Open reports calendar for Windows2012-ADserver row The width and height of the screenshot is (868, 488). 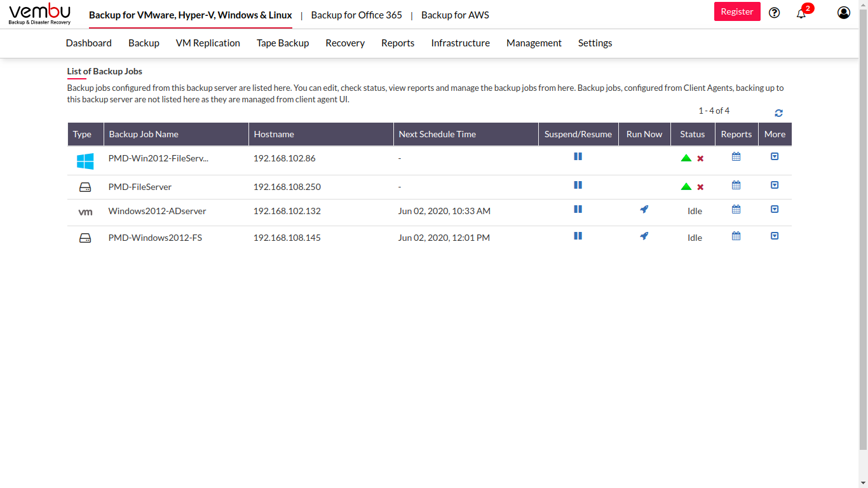click(736, 209)
